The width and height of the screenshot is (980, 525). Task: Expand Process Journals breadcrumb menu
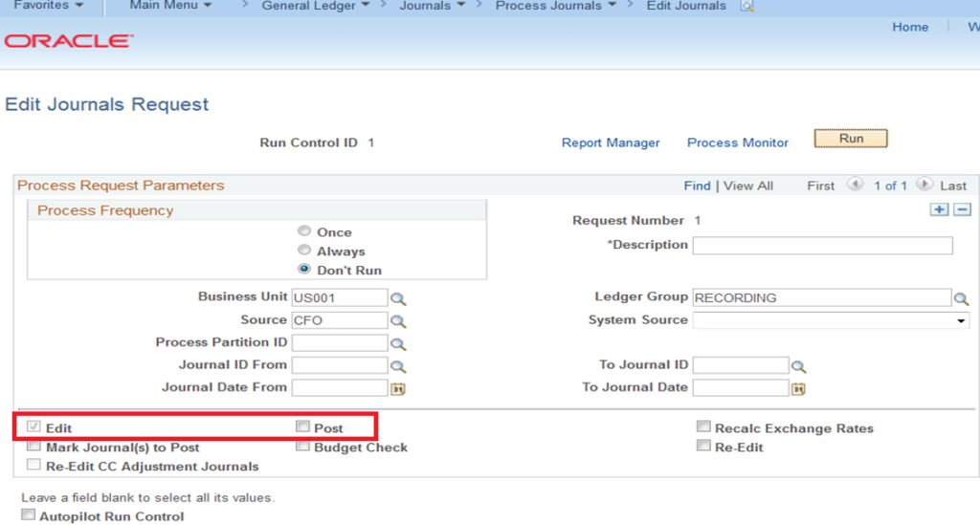click(556, 6)
